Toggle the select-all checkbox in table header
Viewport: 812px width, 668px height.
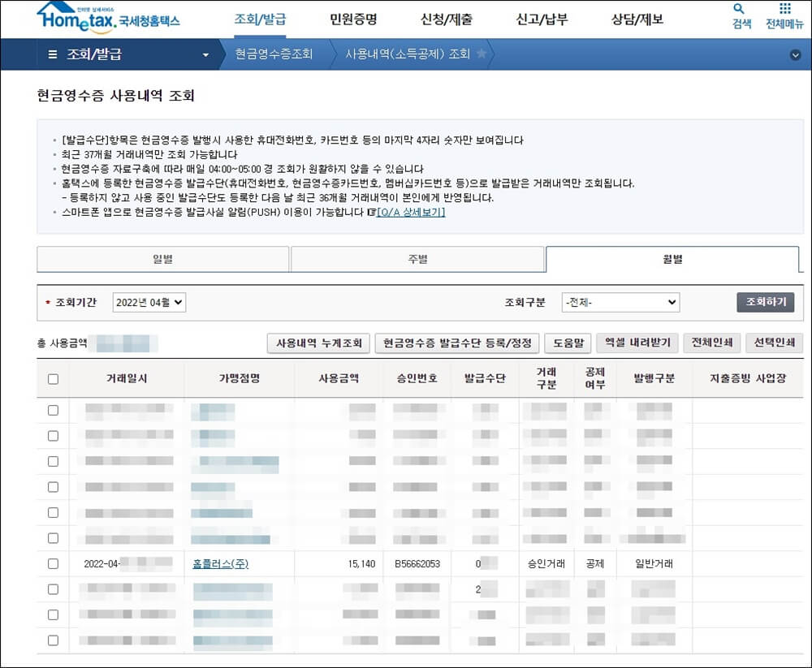pyautogui.click(x=52, y=379)
